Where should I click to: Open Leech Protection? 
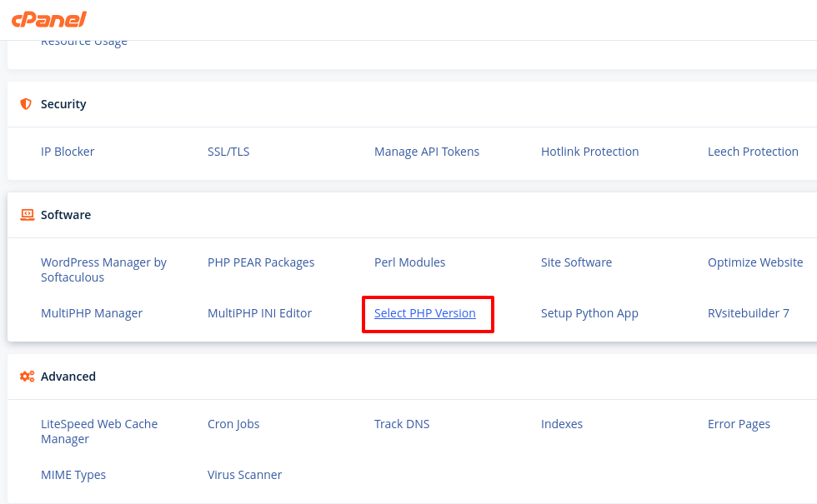click(752, 152)
